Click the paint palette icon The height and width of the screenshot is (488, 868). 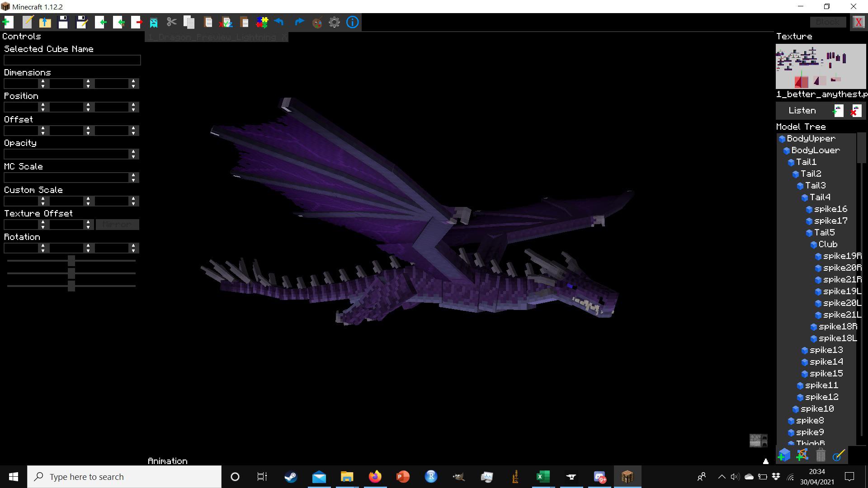pos(317,22)
